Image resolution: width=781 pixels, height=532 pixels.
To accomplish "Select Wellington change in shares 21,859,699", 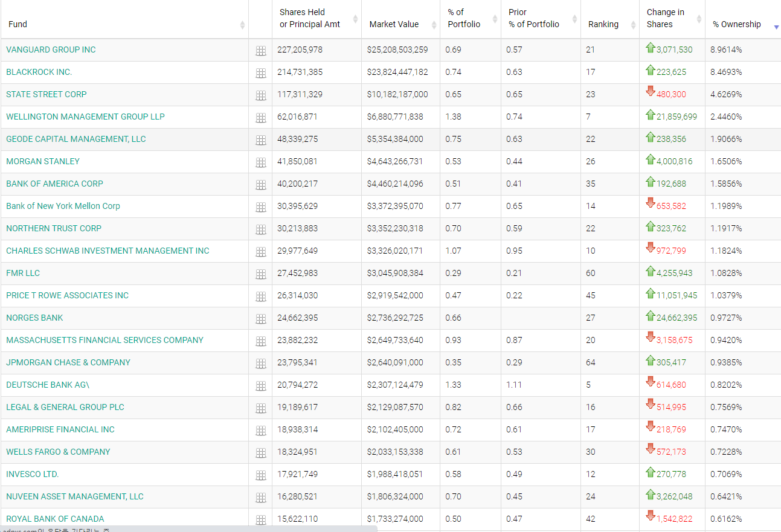I will click(x=677, y=117).
